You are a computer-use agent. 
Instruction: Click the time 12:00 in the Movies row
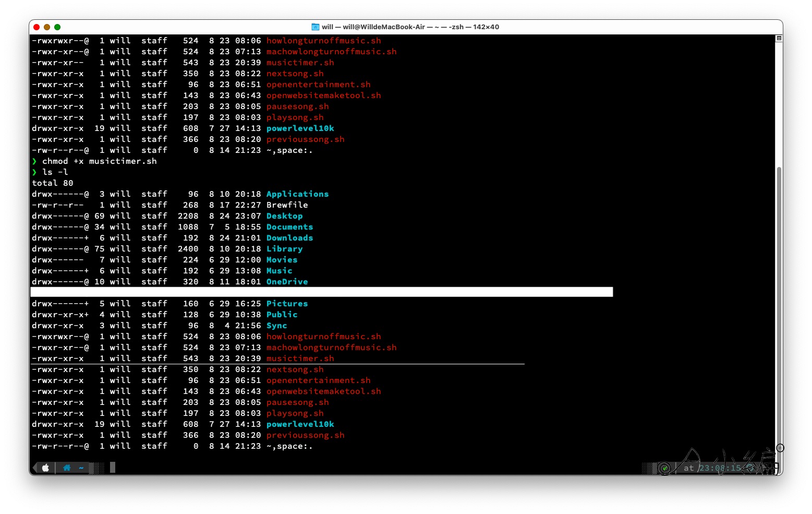(x=248, y=260)
